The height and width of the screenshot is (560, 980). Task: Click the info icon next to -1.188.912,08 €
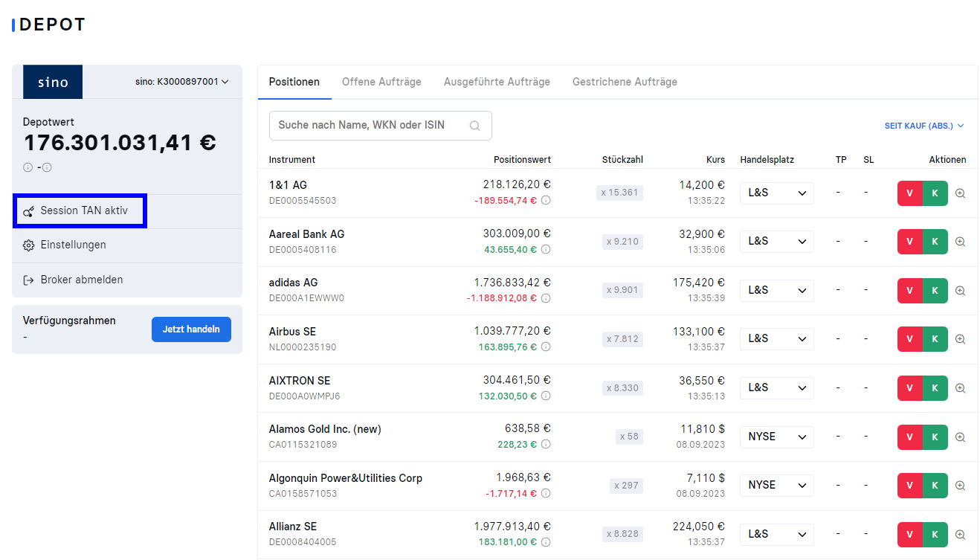tap(546, 298)
